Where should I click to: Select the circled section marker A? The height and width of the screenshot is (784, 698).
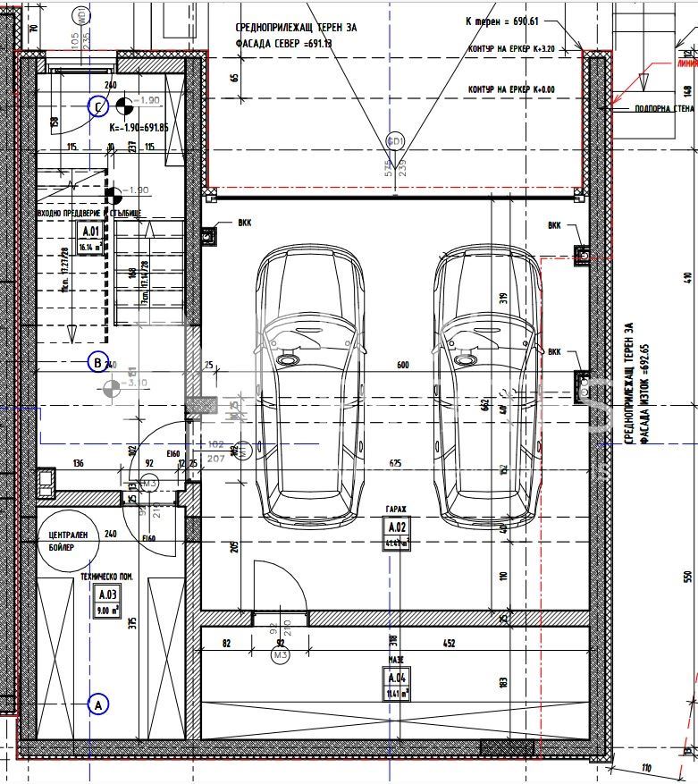[98, 704]
